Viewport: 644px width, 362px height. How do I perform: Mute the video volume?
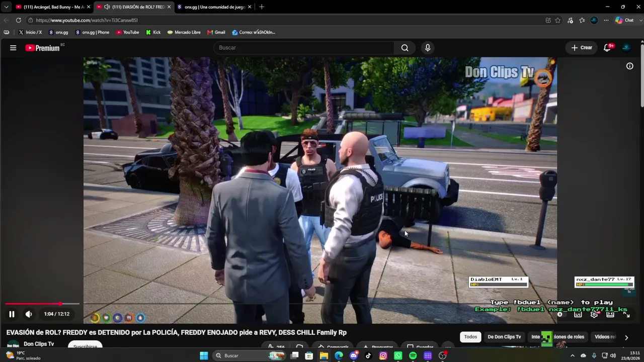29,314
